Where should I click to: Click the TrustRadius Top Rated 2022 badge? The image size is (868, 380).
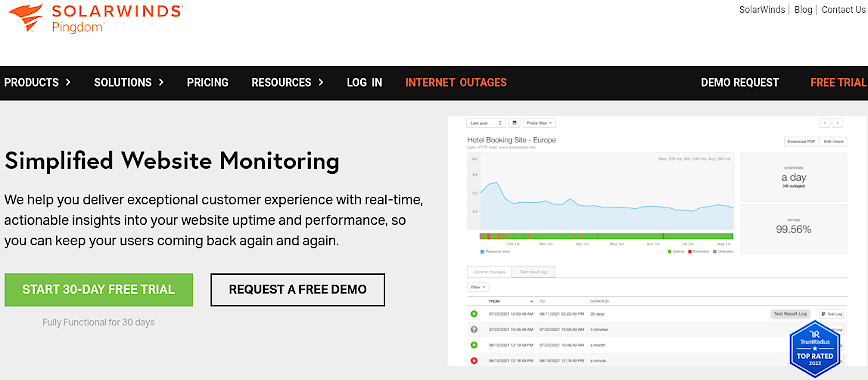pos(815,348)
